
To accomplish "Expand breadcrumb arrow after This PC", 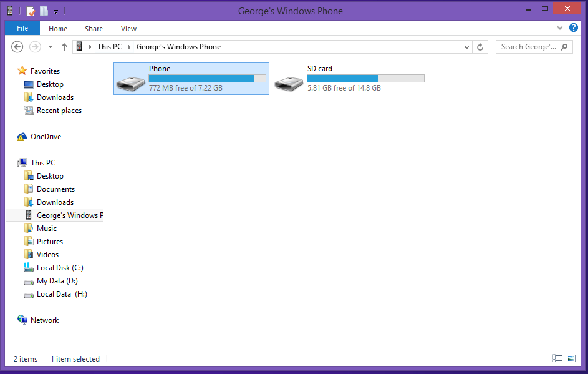I will [x=130, y=47].
